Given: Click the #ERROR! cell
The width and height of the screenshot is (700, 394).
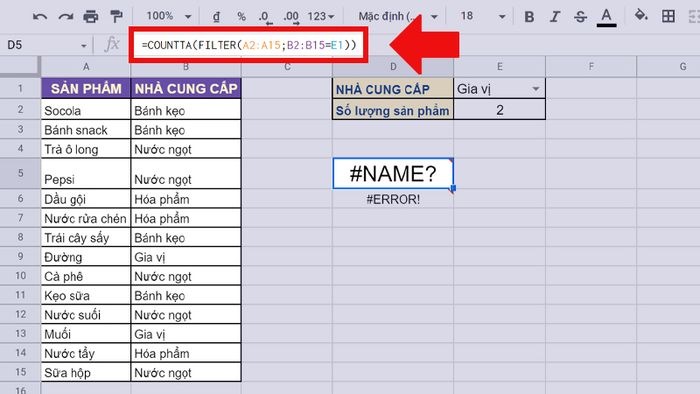Looking at the screenshot, I should click(393, 199).
